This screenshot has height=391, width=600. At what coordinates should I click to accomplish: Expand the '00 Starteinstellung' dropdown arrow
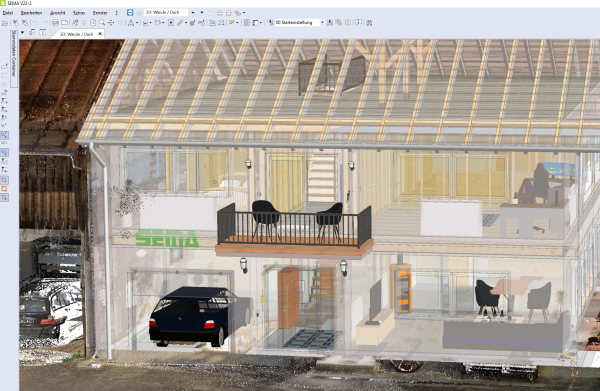point(322,23)
